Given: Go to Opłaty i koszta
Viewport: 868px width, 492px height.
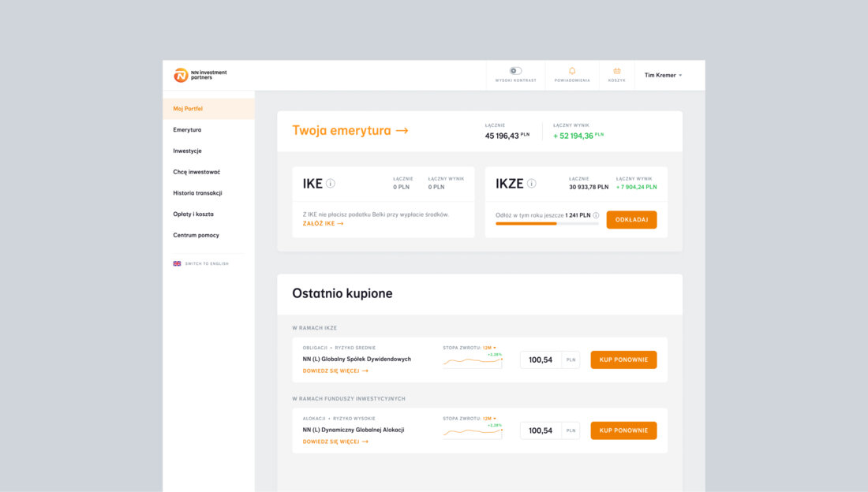Looking at the screenshot, I should pos(193,214).
